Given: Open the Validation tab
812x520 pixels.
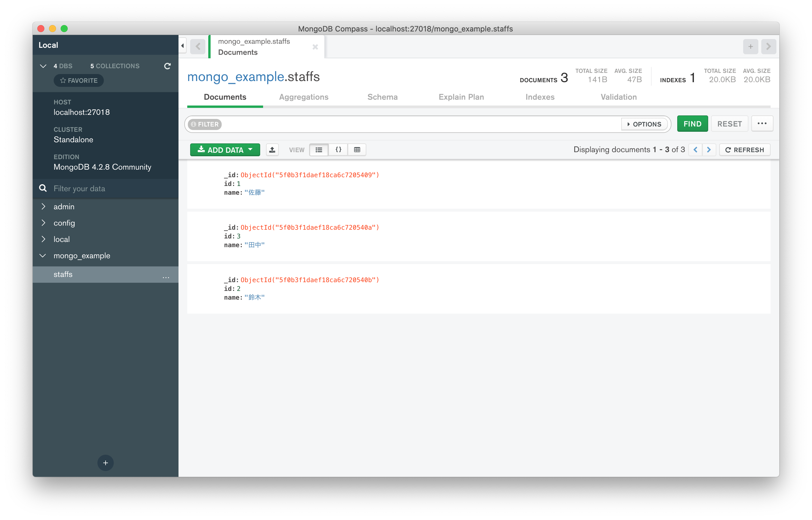Looking at the screenshot, I should point(618,97).
